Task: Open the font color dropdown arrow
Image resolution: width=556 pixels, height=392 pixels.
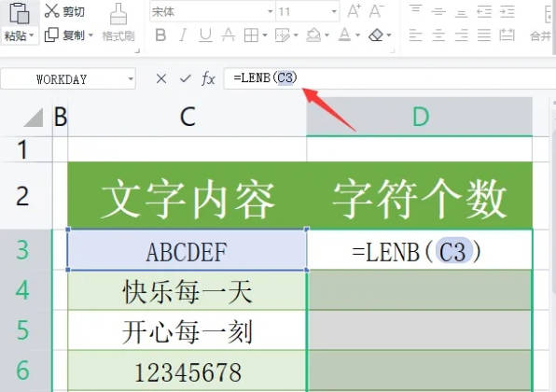Action: point(357,35)
